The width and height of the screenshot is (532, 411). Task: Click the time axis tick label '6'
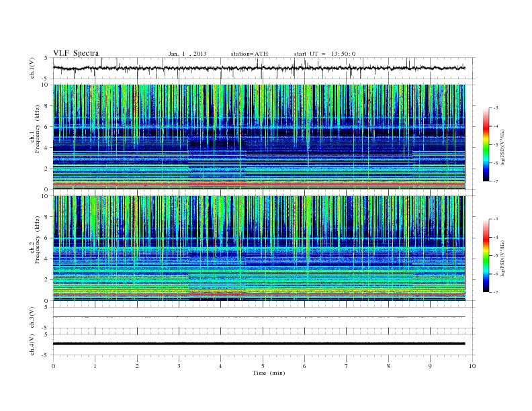pos(304,366)
